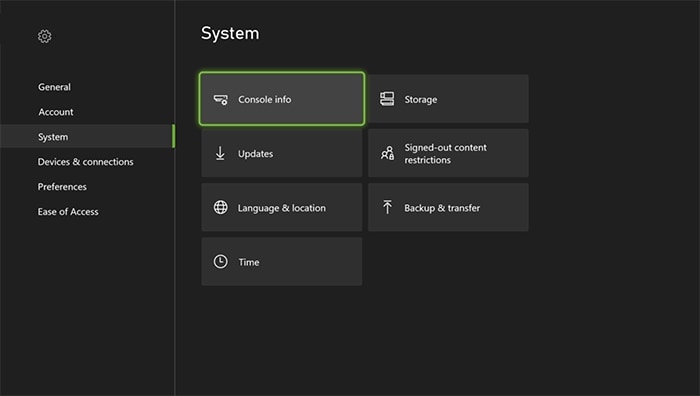Click the Backup & transfer upload arrow icon
700x396 pixels.
pos(387,207)
